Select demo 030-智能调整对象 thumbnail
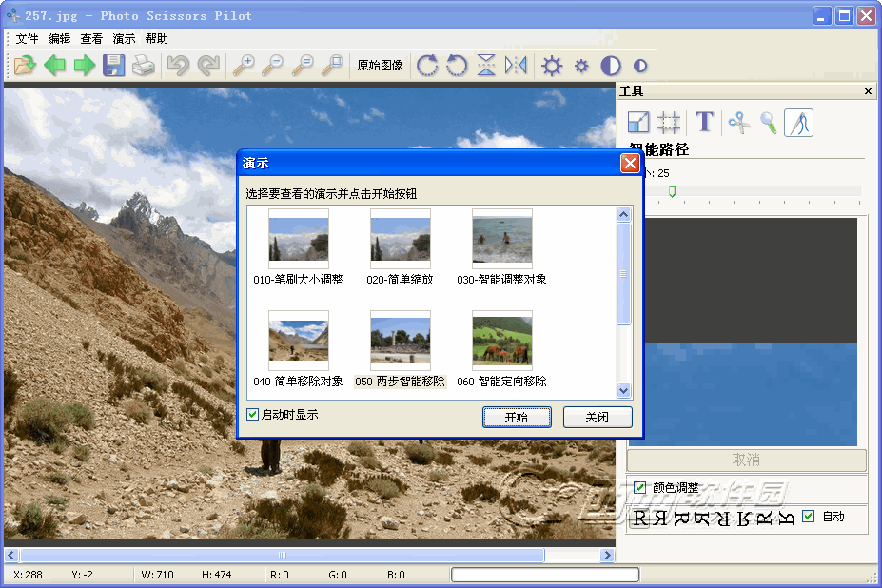The width and height of the screenshot is (882, 588). tap(501, 239)
